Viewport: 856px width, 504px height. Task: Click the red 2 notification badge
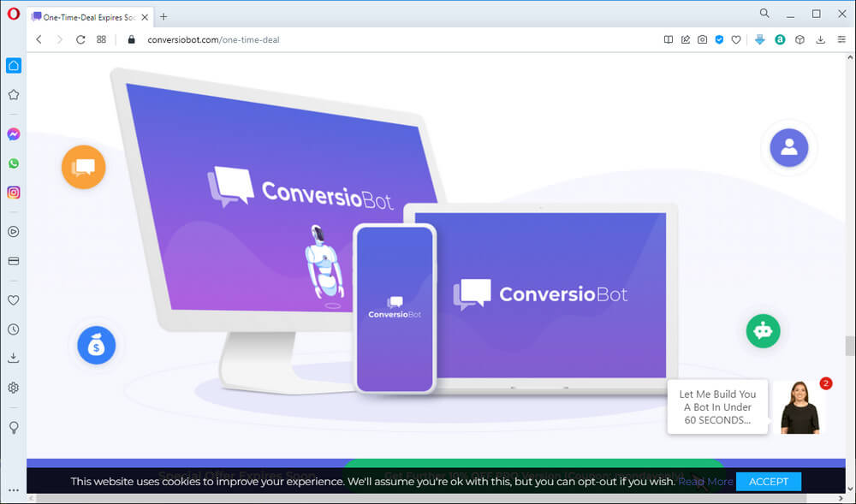point(825,383)
